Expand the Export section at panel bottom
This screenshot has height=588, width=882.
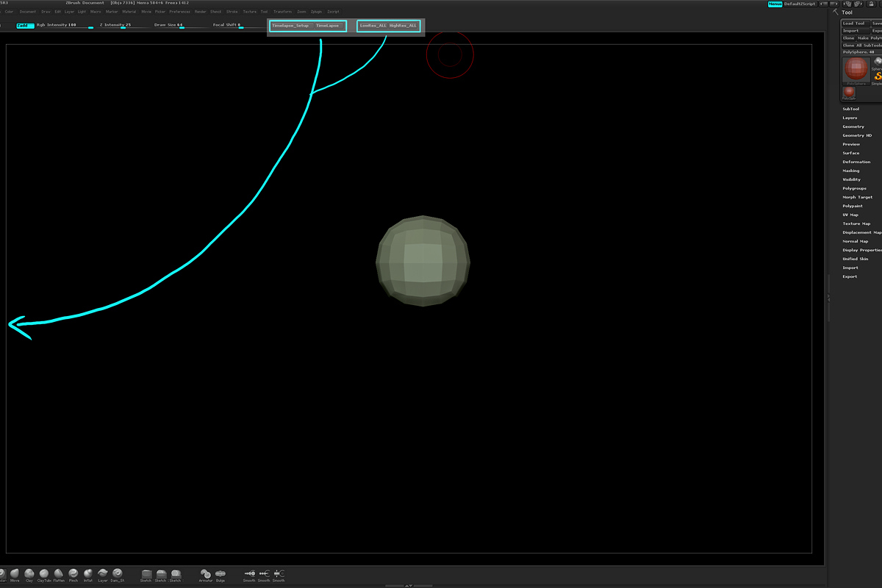click(850, 276)
